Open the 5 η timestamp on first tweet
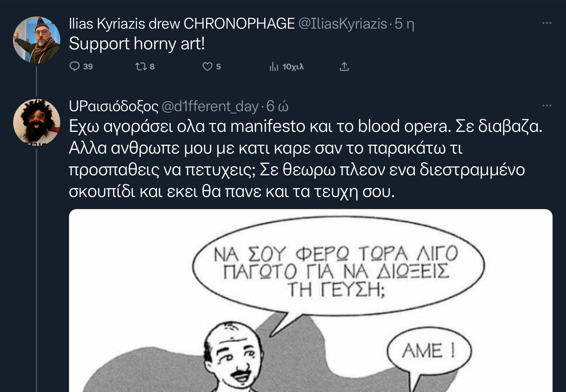Image resolution: width=566 pixels, height=392 pixels. 404,24
